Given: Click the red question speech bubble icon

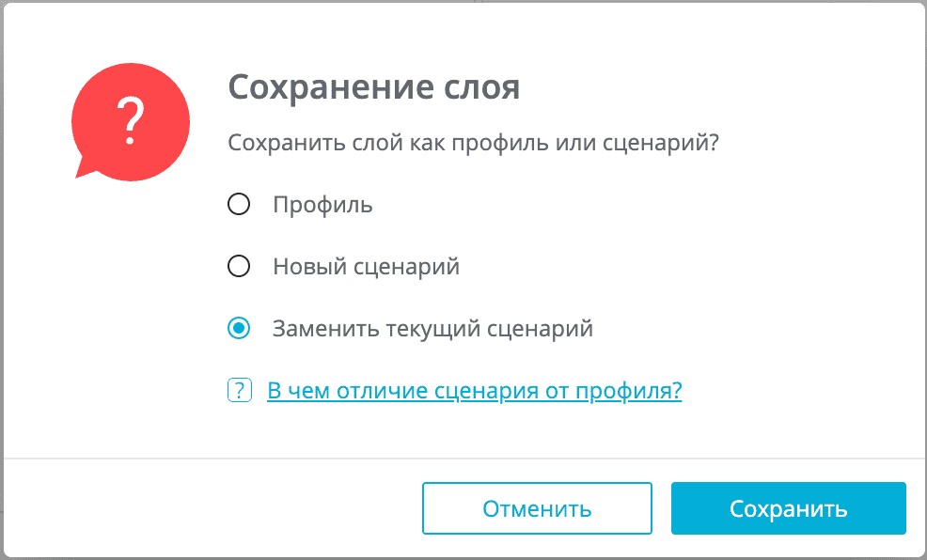Looking at the screenshot, I should pos(131,122).
